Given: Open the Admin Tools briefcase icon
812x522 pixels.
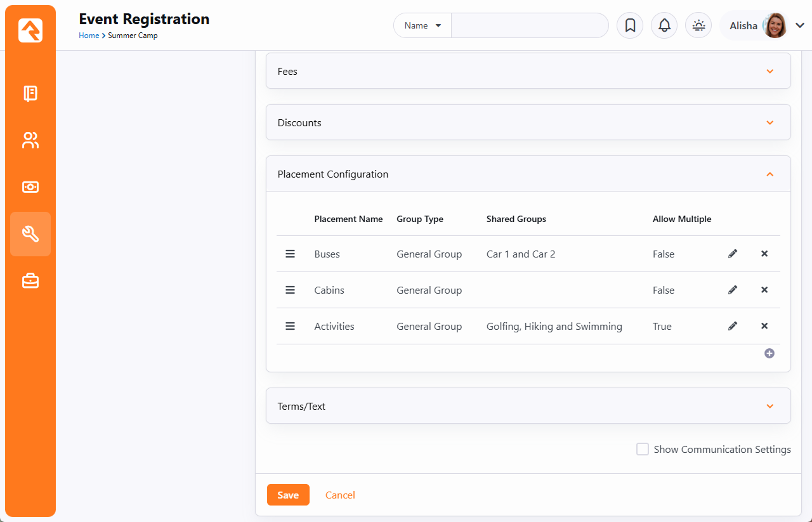Looking at the screenshot, I should [30, 280].
